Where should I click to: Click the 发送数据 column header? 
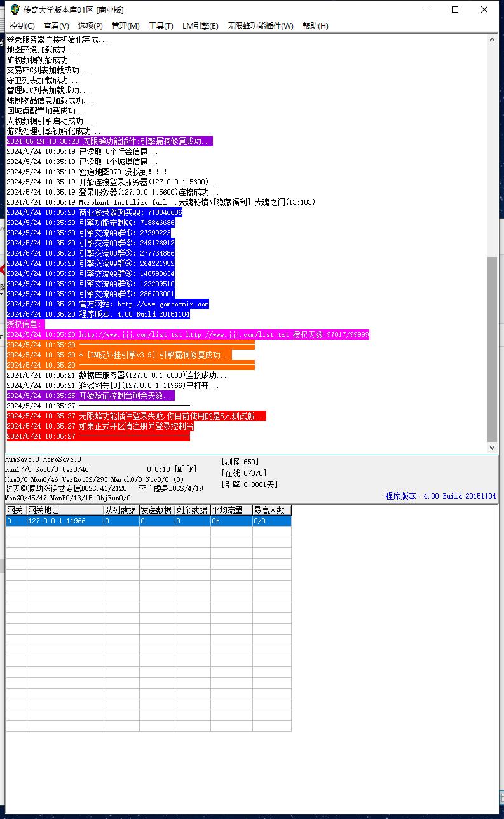tap(157, 510)
